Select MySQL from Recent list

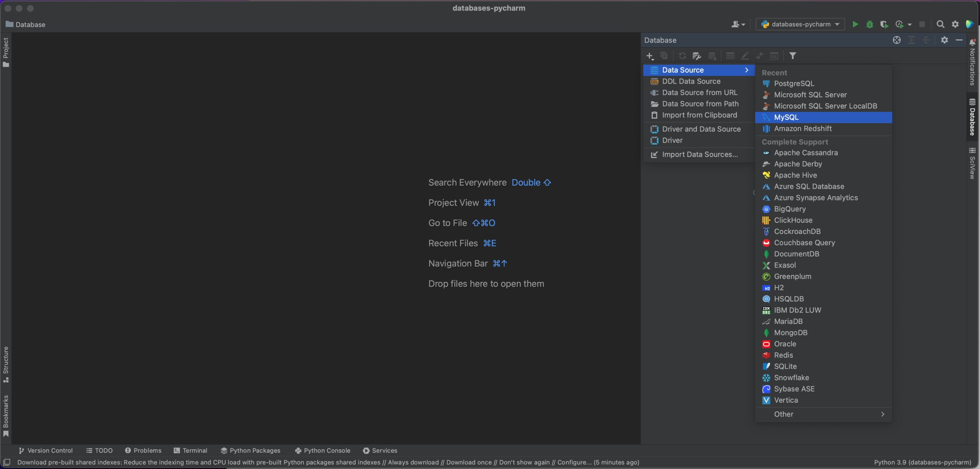point(823,117)
